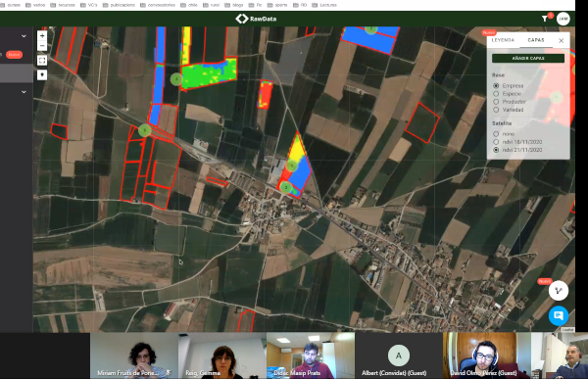Open the varios bookmark folder

point(35,5)
